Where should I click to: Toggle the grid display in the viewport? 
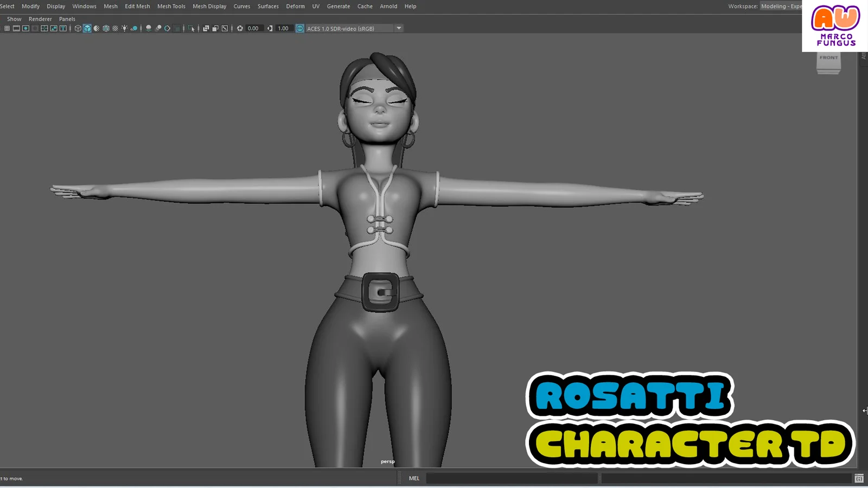(8, 28)
